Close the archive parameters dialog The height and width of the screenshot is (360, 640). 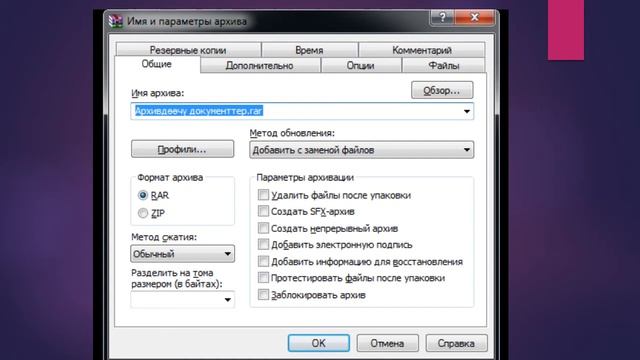pos(474,18)
